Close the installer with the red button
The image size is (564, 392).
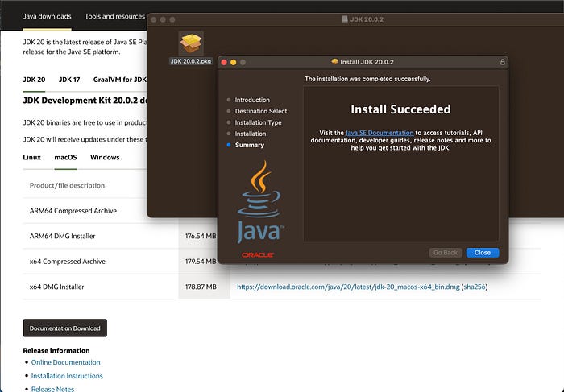click(x=224, y=62)
